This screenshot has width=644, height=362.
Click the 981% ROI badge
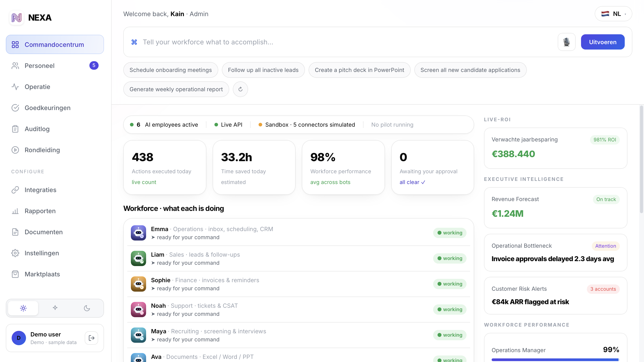(605, 140)
